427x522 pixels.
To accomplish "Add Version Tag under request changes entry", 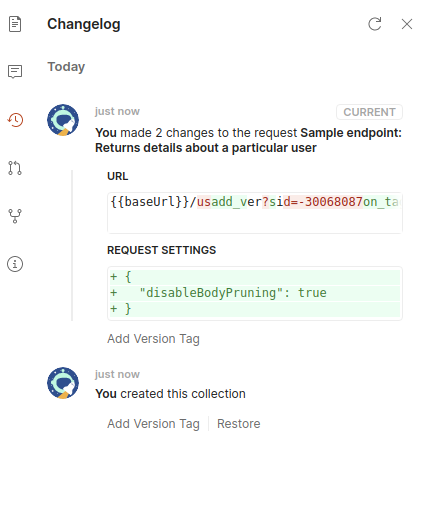I will point(153,339).
